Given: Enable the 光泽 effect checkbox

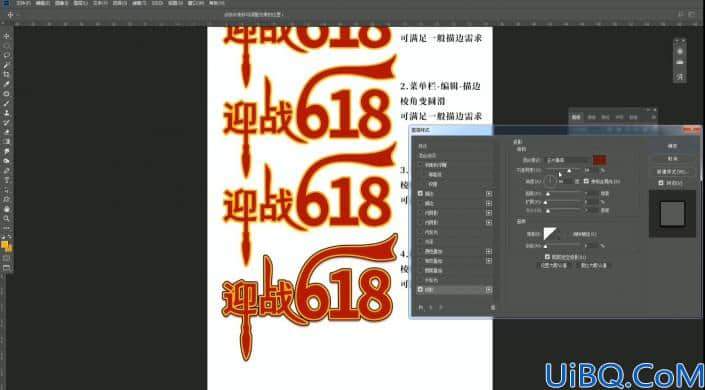Looking at the screenshot, I should 420,242.
